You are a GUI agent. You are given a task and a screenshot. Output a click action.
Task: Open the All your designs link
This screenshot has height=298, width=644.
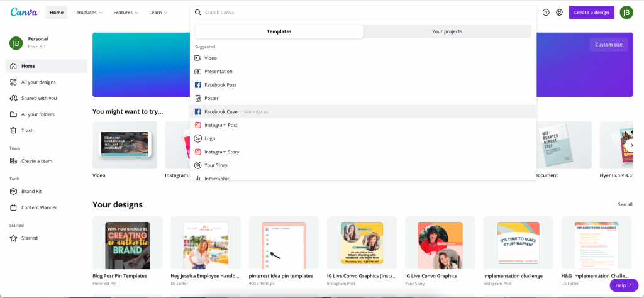point(38,82)
